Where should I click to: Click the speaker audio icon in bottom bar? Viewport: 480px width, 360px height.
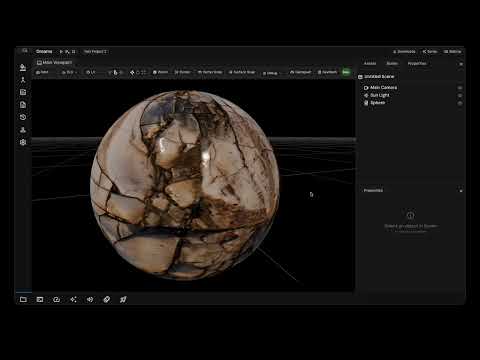pyautogui.click(x=90, y=299)
